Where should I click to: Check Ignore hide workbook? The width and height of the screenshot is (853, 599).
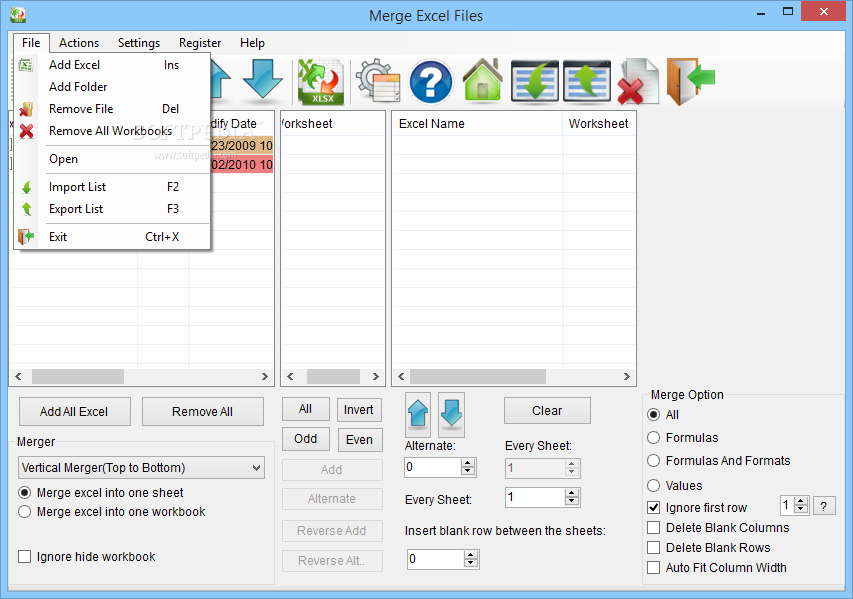pos(24,557)
